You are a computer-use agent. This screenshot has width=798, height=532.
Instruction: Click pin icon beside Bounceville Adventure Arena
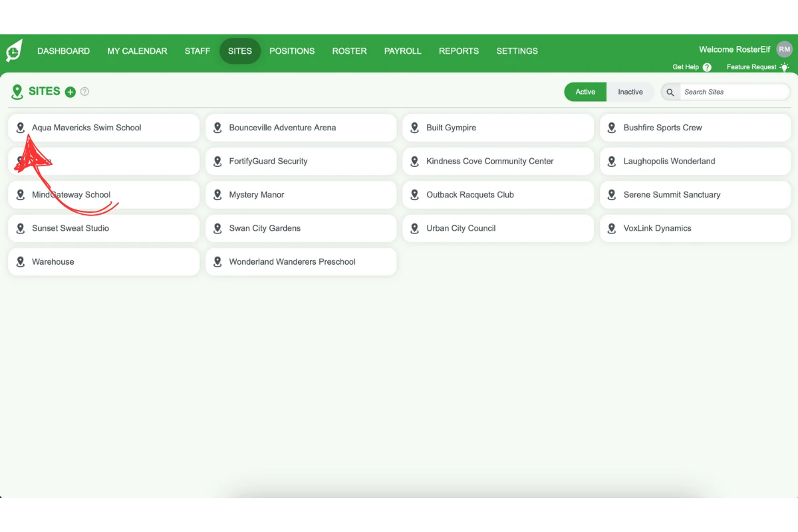pos(217,128)
